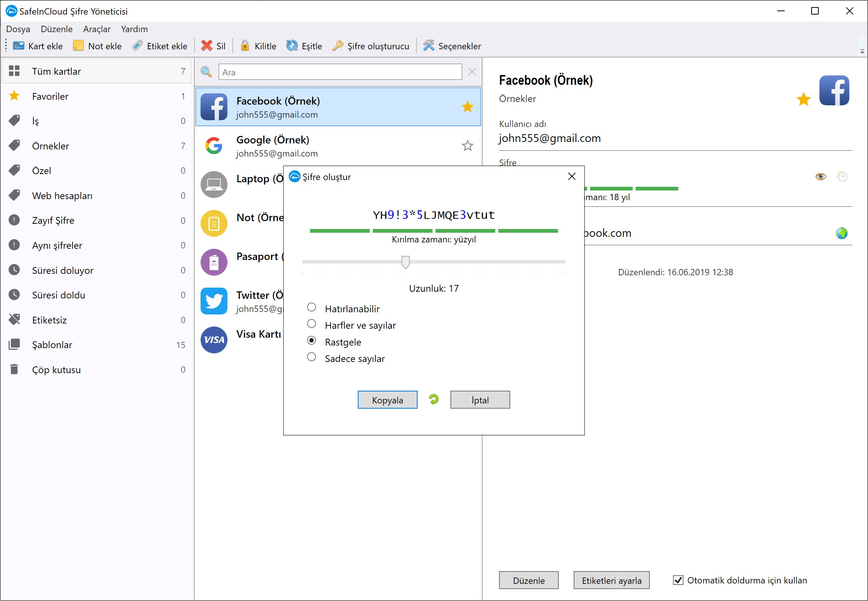
Task: Click the Ara search field
Action: pos(340,72)
